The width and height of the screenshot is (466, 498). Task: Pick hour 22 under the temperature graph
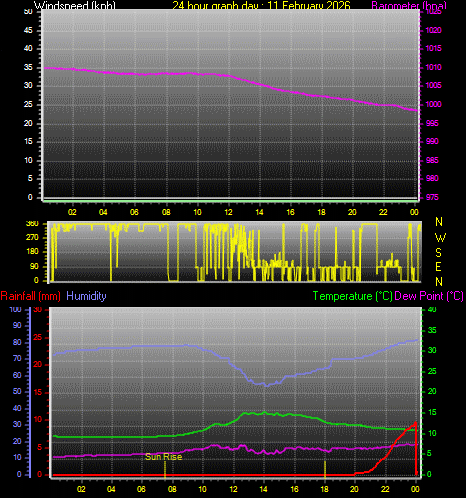coord(385,489)
